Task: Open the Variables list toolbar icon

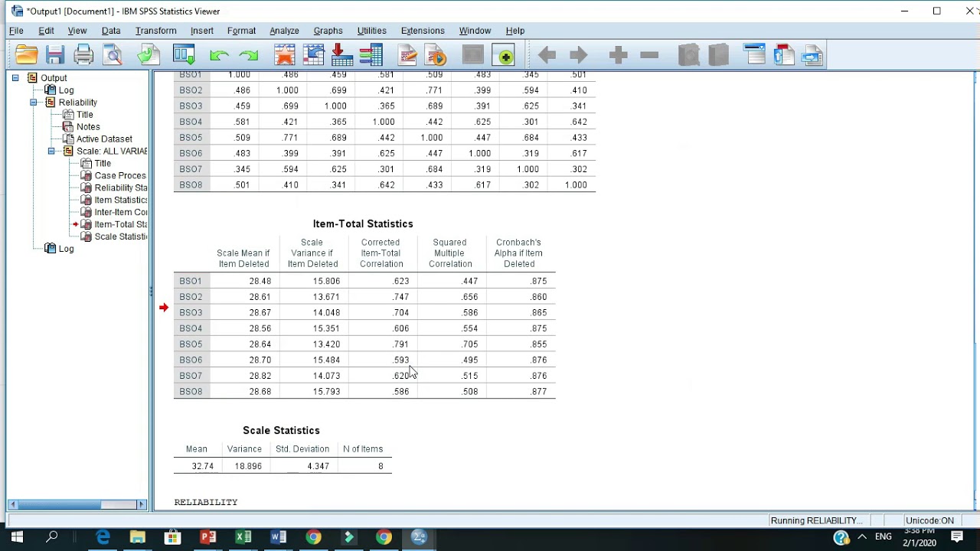Action: pos(371,55)
